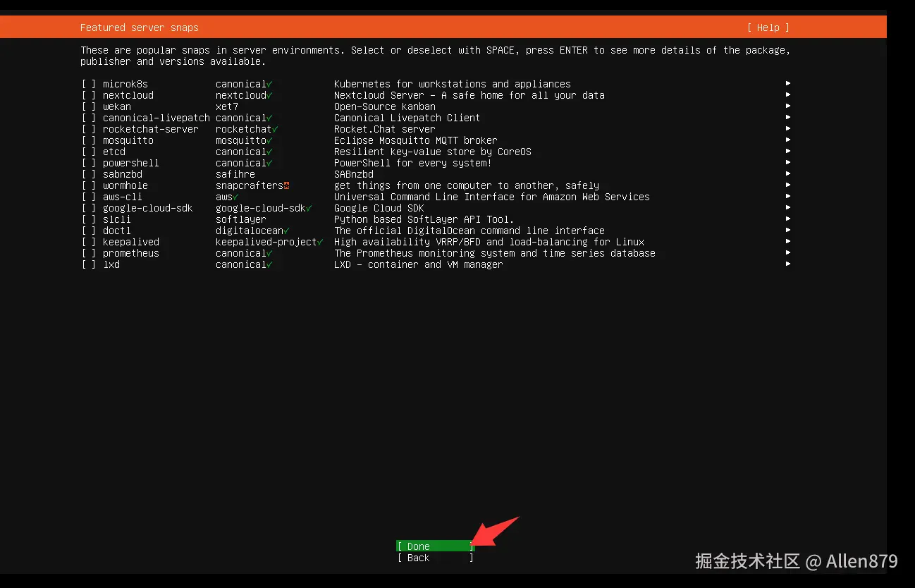Screen dimensions: 915x588
Task: Click publisher 'safihre' text
Action: click(235, 174)
